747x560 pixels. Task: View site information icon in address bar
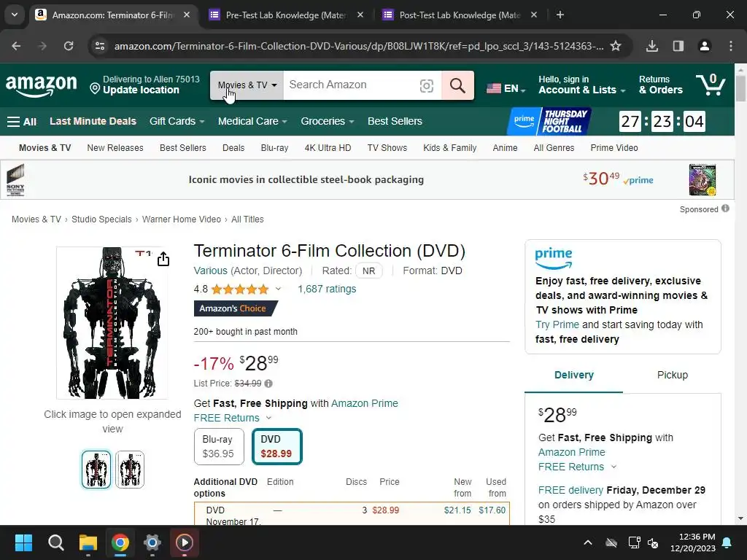(x=100, y=46)
